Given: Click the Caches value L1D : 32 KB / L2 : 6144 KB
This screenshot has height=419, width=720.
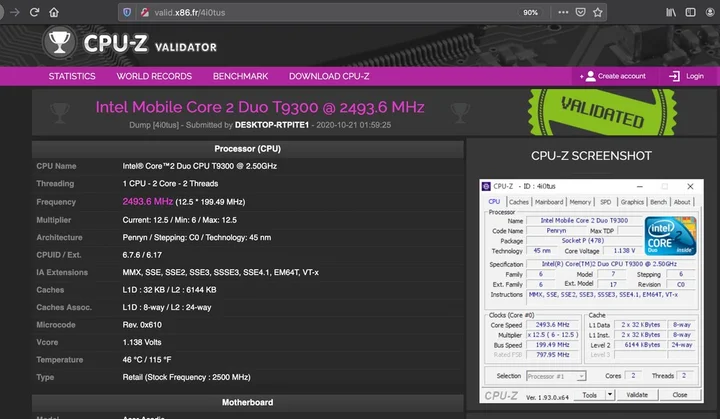Looking at the screenshot, I should point(169,290).
